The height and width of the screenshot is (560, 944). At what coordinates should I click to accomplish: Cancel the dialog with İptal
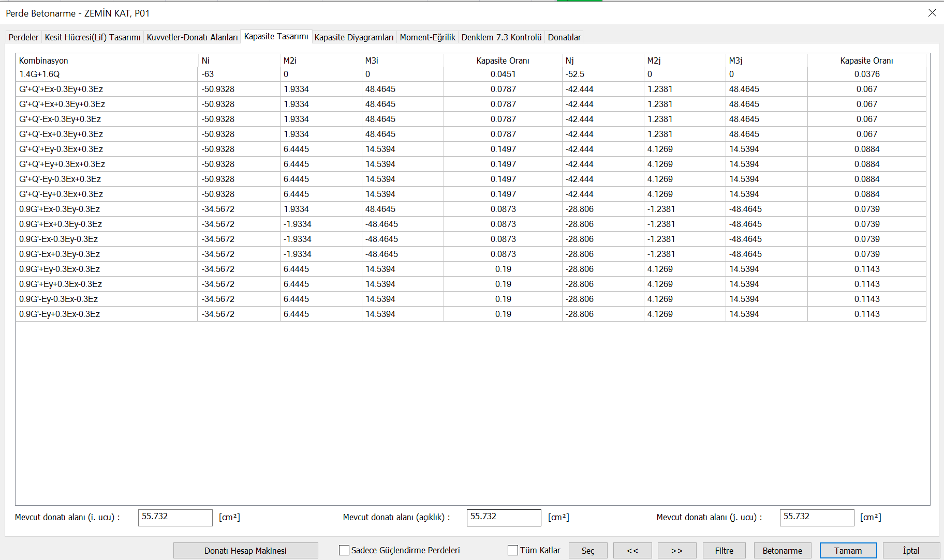(911, 551)
